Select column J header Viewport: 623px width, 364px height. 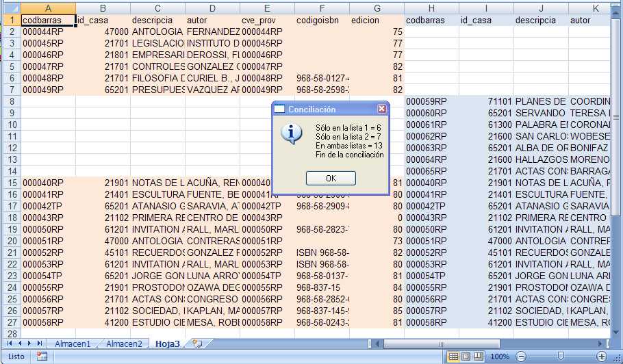541,8
